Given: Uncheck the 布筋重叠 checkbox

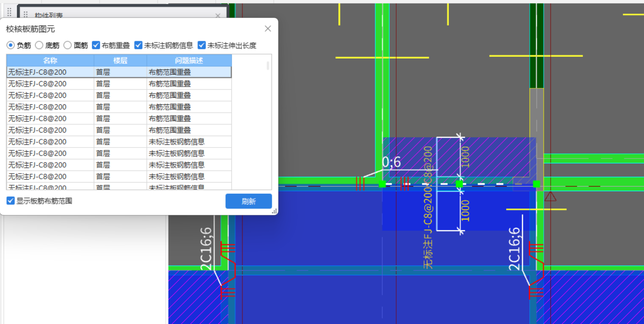Looking at the screenshot, I should coord(96,45).
